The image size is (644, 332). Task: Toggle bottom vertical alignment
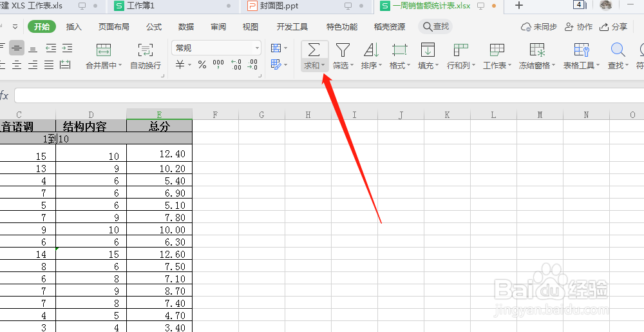coord(33,48)
